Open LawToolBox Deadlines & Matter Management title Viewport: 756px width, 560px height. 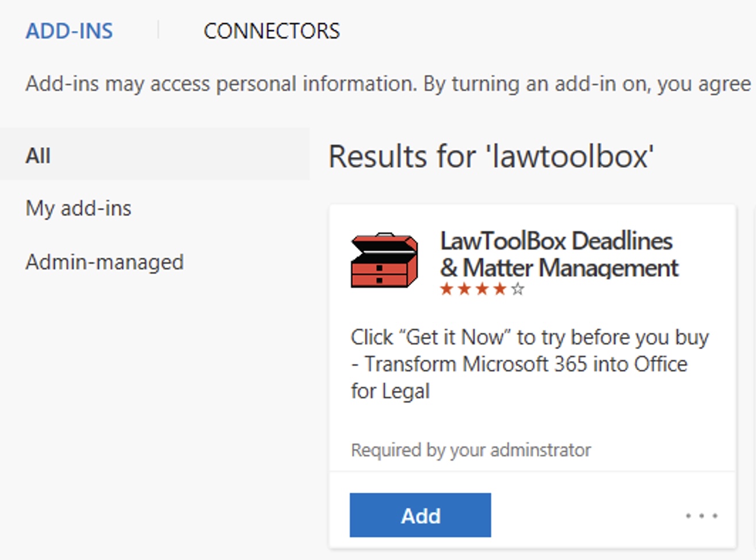point(559,254)
